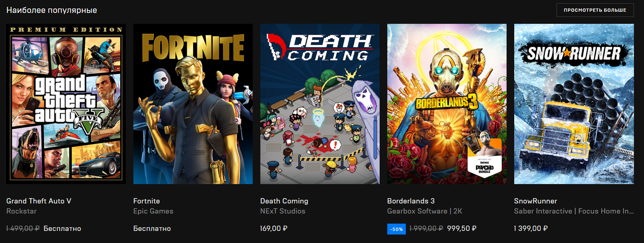Select the SnowRunner title text
Image resolution: width=644 pixels, height=243 pixels.
click(x=536, y=201)
